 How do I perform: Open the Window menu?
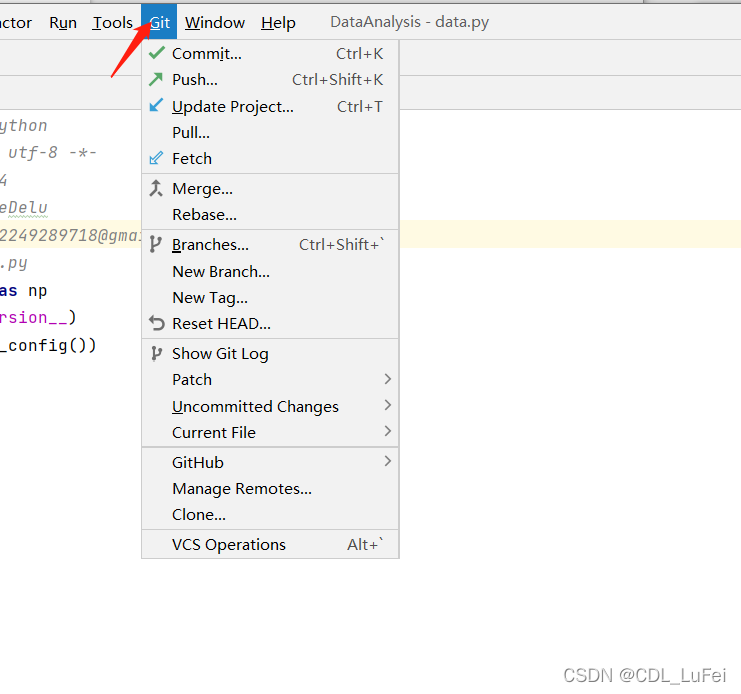(x=215, y=22)
